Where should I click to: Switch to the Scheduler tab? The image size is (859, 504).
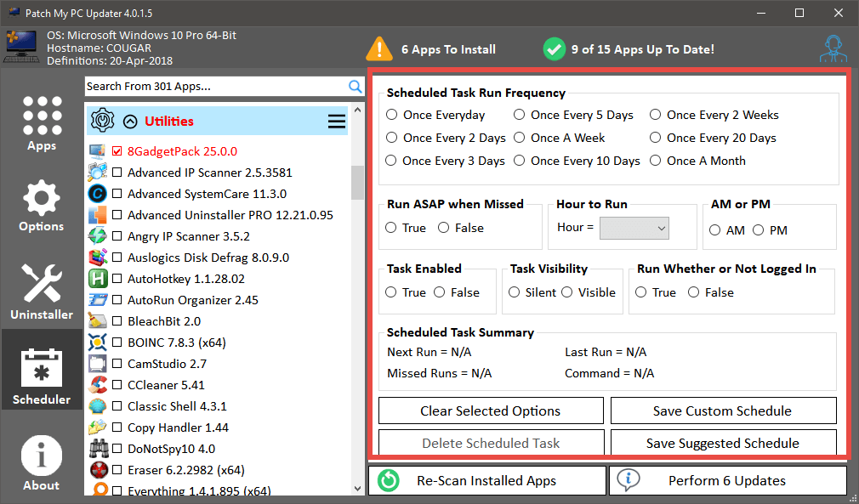click(42, 374)
